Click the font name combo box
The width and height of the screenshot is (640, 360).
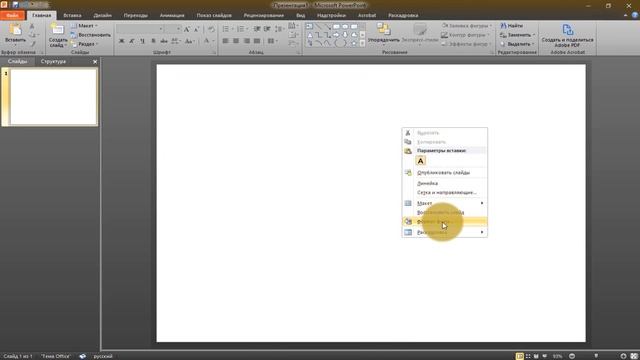140,29
